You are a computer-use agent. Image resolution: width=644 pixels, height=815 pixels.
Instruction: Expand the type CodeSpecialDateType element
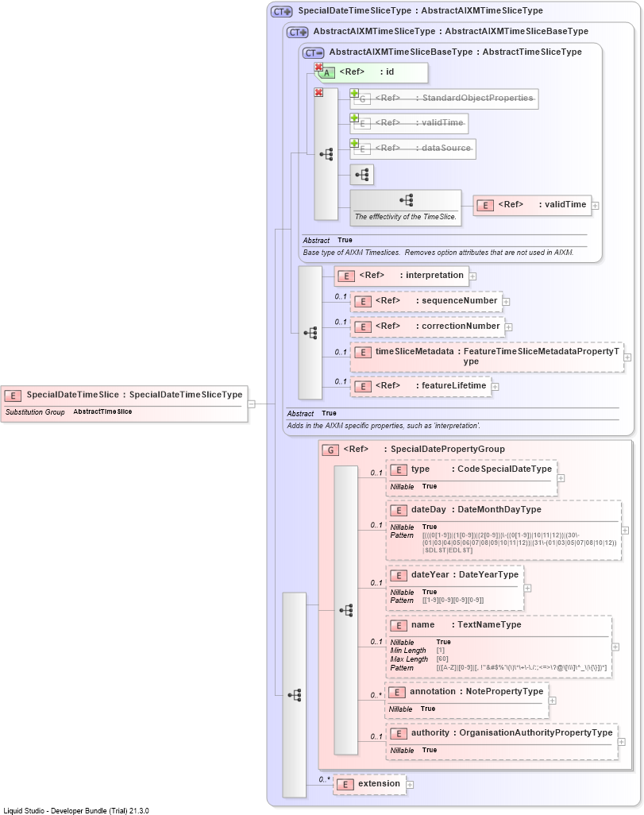(561, 478)
